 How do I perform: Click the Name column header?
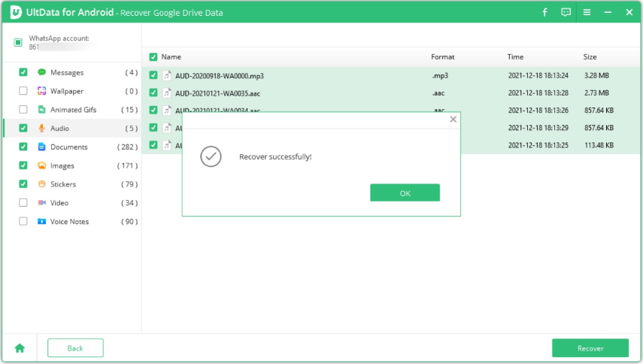pos(171,57)
